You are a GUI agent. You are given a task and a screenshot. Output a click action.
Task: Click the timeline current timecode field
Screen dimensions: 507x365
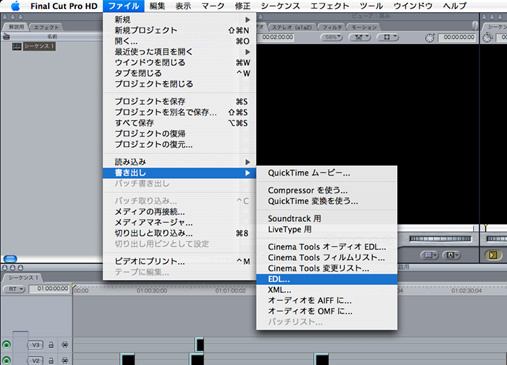pos(49,289)
